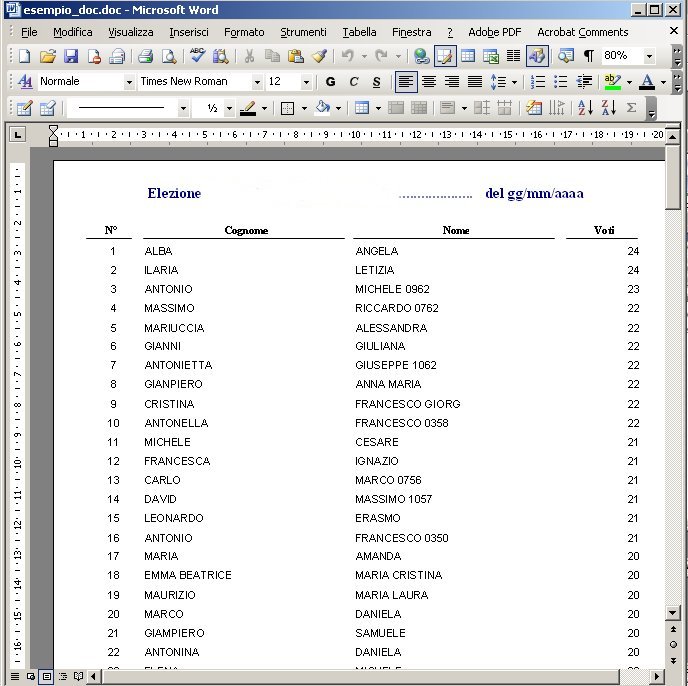Screen dimensions: 688x686
Task: Create a new blank document
Action: (x=25, y=56)
